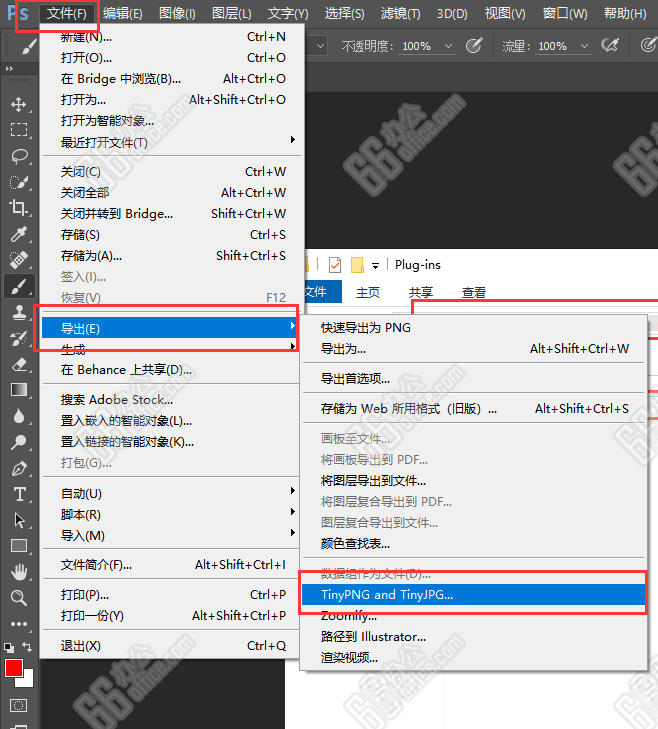The height and width of the screenshot is (729, 658).
Task: Open Explorer File 文件 tab
Action: (x=323, y=292)
